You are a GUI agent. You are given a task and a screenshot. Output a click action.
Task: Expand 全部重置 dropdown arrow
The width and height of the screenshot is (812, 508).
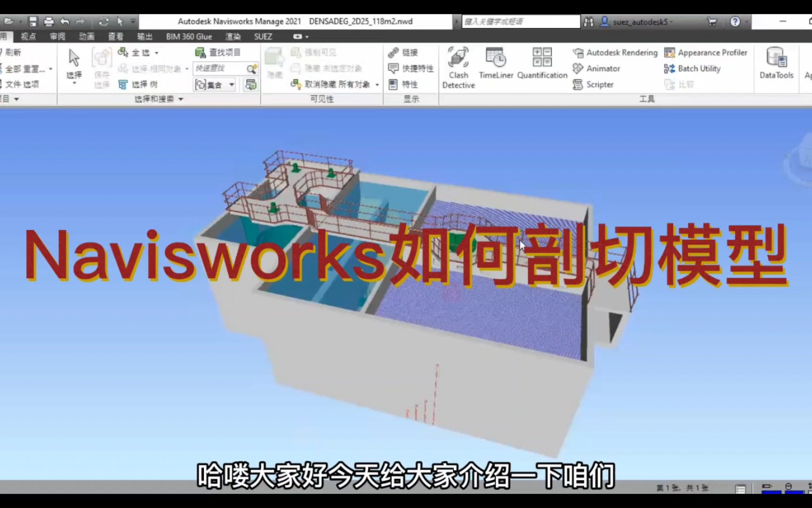(x=50, y=69)
